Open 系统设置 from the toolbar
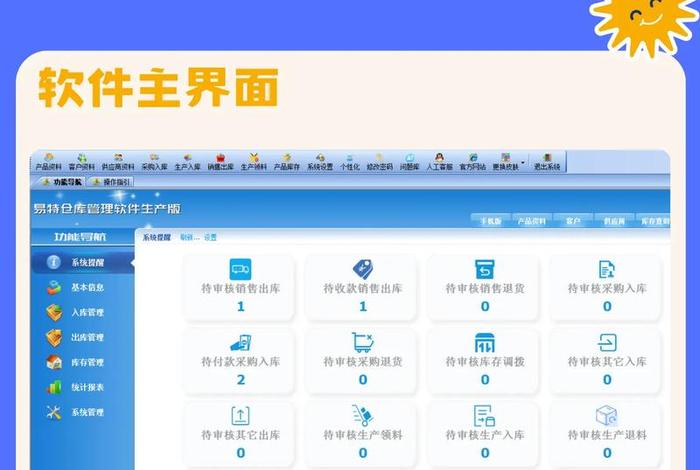 [320, 162]
